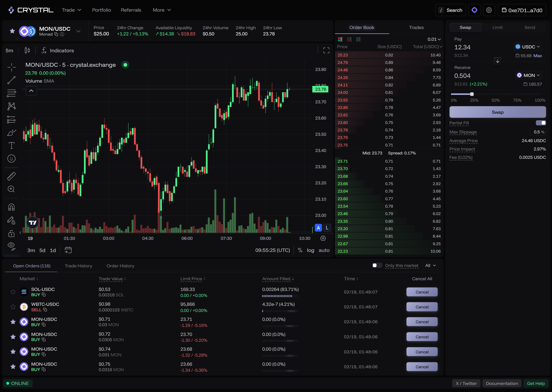Switch to the Trades tab
Image resolution: width=552 pixels, height=392 pixels.
tap(416, 28)
